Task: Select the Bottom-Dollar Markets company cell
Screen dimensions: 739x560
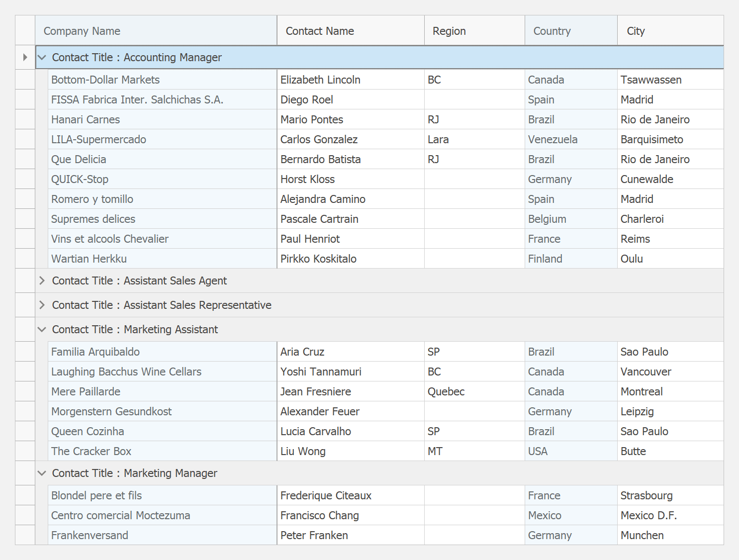Action: [x=105, y=80]
